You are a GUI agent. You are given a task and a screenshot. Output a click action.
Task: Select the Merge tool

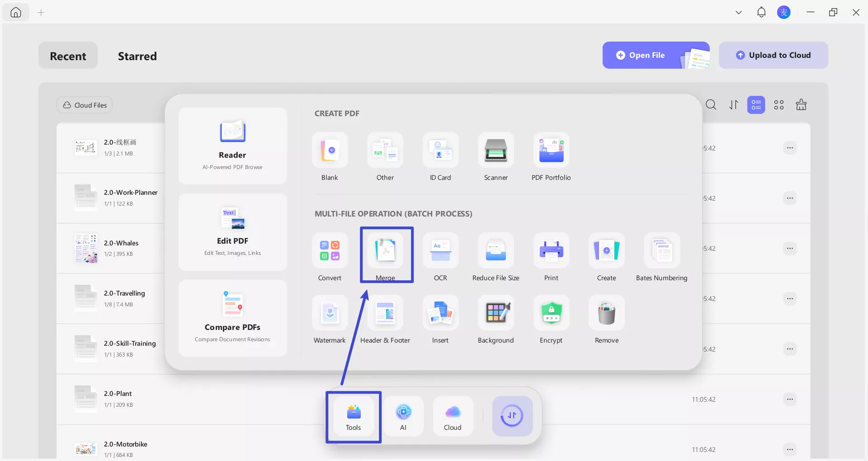click(387, 255)
